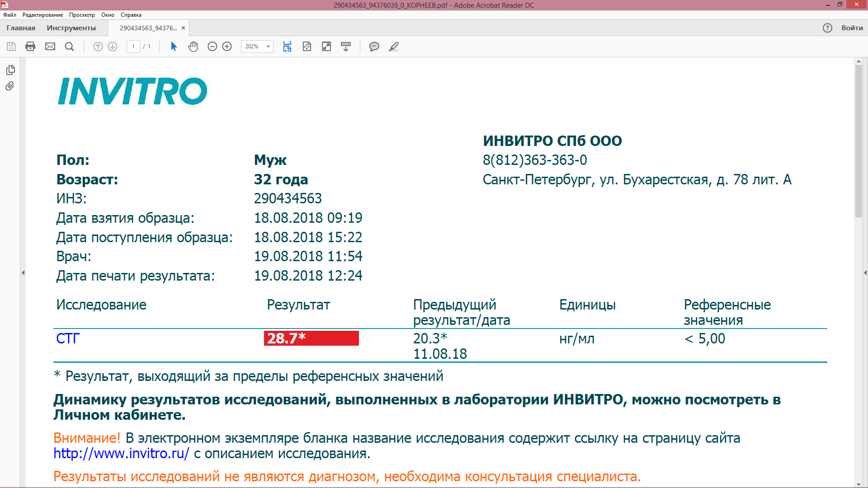868x488 pixels.
Task: Toggle full screen mode icon
Action: tap(326, 47)
